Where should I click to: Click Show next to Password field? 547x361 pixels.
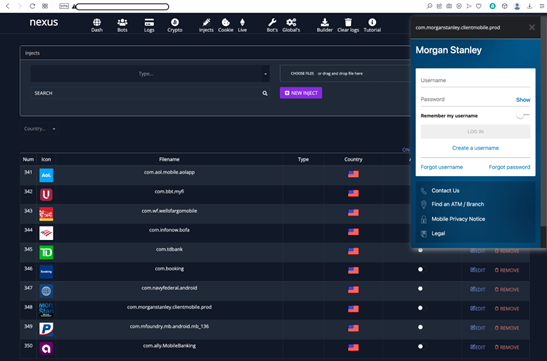coord(523,100)
